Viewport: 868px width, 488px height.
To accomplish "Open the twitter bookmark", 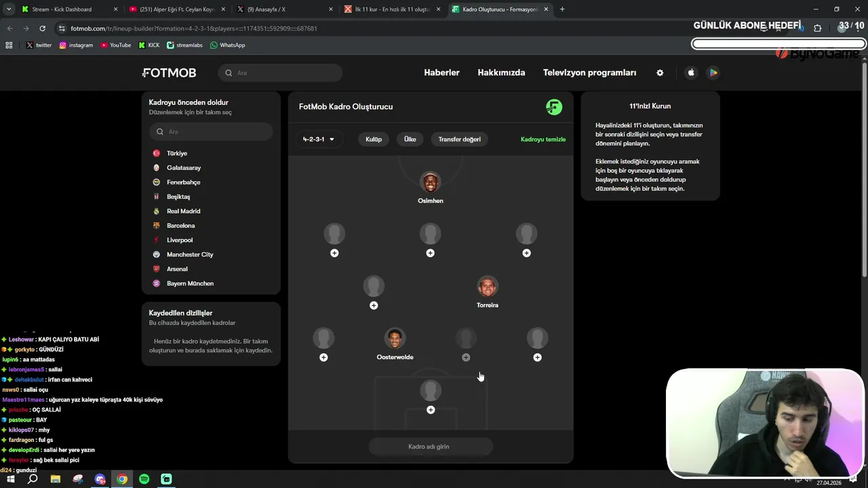I will [x=39, y=45].
